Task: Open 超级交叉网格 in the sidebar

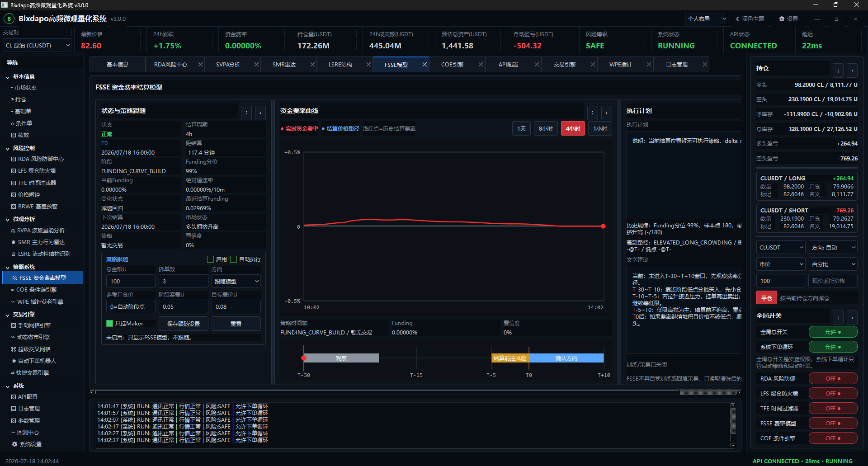Action: [x=31, y=349]
